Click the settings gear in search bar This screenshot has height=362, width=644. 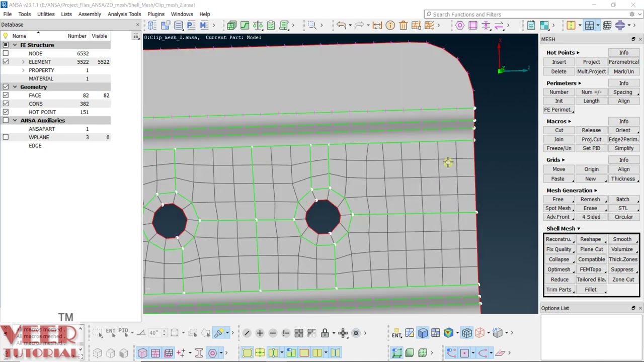click(632, 14)
